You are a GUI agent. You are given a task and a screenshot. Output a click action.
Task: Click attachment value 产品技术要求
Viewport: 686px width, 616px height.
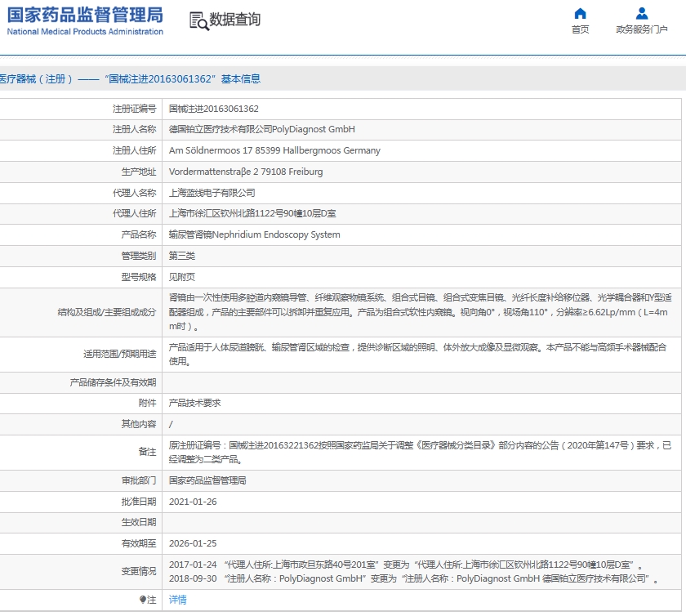194,403
